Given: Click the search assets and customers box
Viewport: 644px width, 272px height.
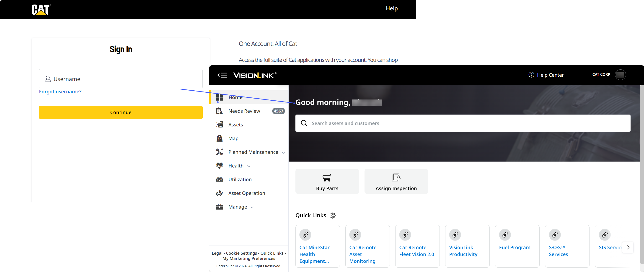Looking at the screenshot, I should (463, 123).
